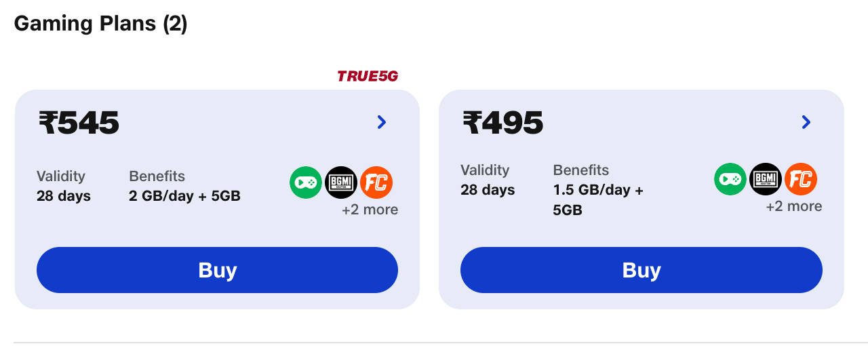This screenshot has width=868, height=346.
Task: Click "28 days" validity in ₹545 plan
Action: coord(64,196)
